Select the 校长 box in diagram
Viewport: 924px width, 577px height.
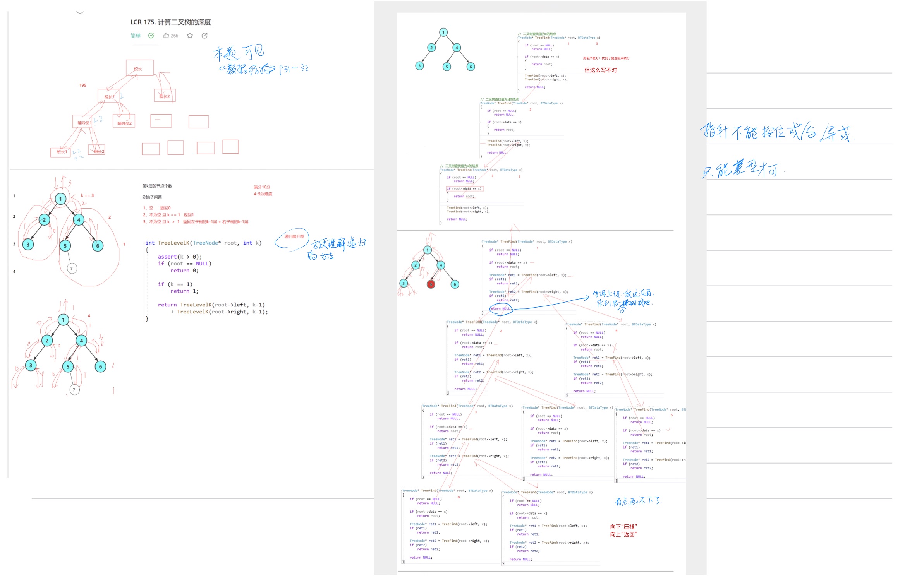point(139,68)
